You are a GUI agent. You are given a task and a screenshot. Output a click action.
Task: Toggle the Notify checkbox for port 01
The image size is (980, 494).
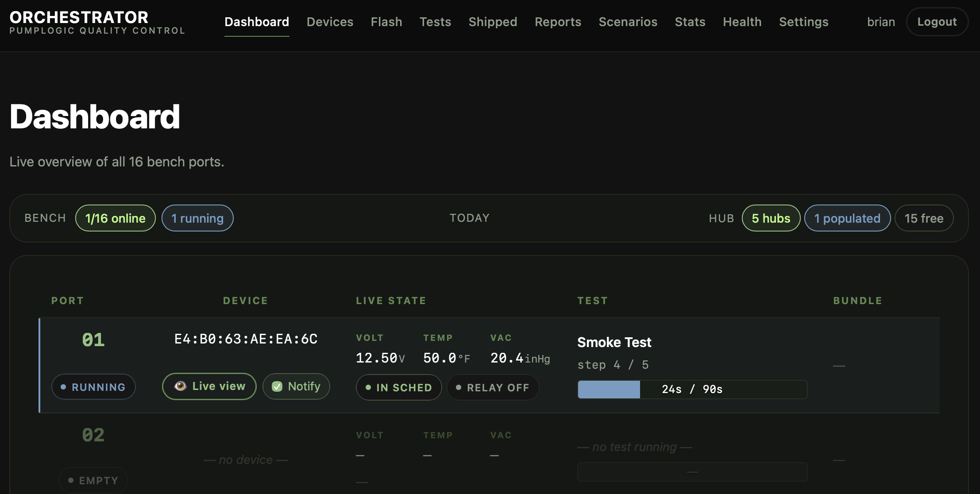pos(277,386)
